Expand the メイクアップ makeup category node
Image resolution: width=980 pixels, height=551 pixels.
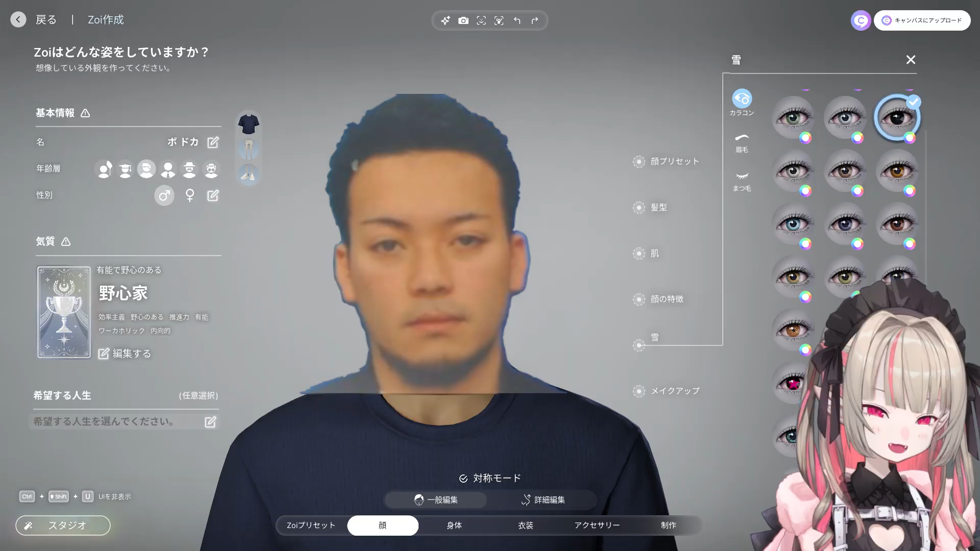click(639, 391)
